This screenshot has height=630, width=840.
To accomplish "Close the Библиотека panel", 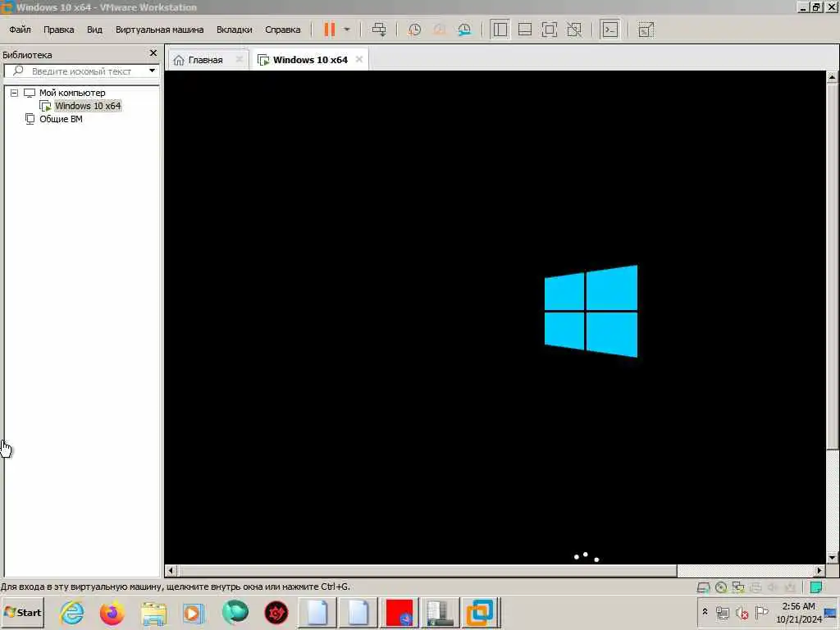I will point(153,53).
